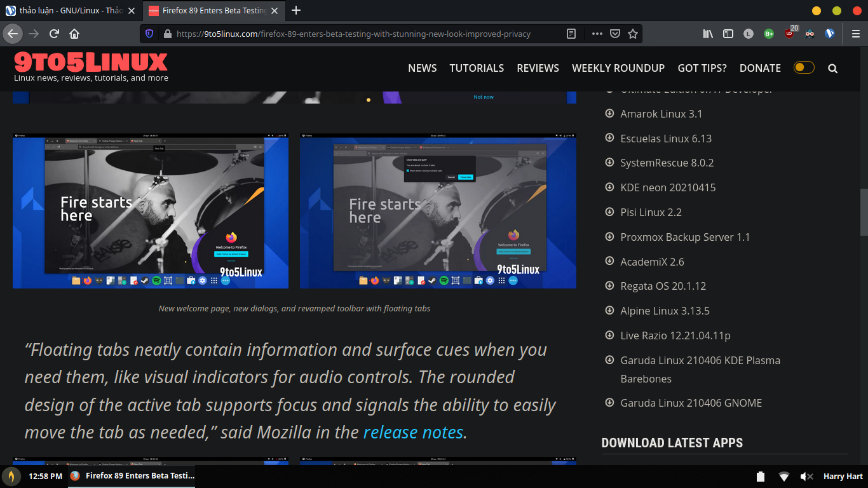The width and height of the screenshot is (868, 488).
Task: Open page actions three-dot menu
Action: (597, 34)
